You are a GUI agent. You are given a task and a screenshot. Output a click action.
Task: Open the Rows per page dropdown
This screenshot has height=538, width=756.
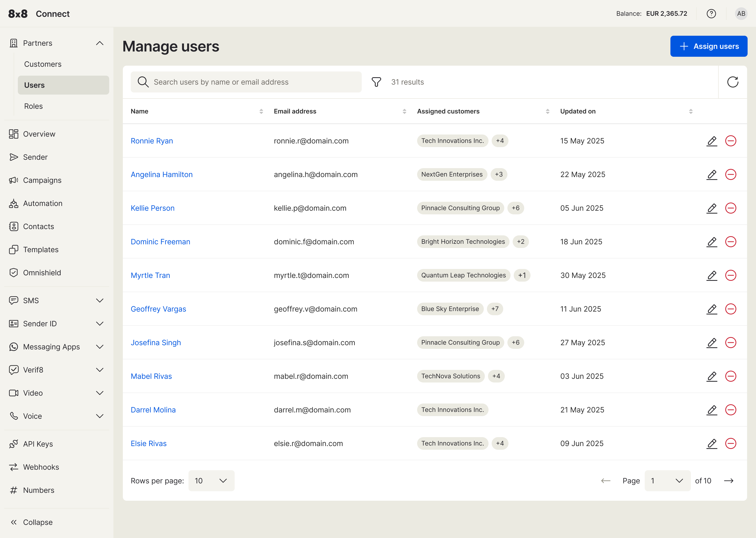211,480
